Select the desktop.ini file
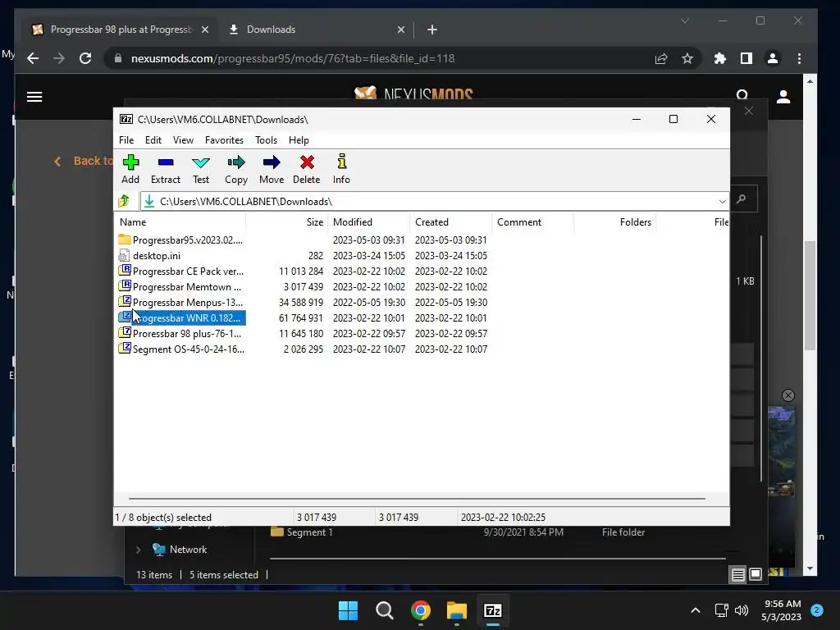 (x=150, y=256)
